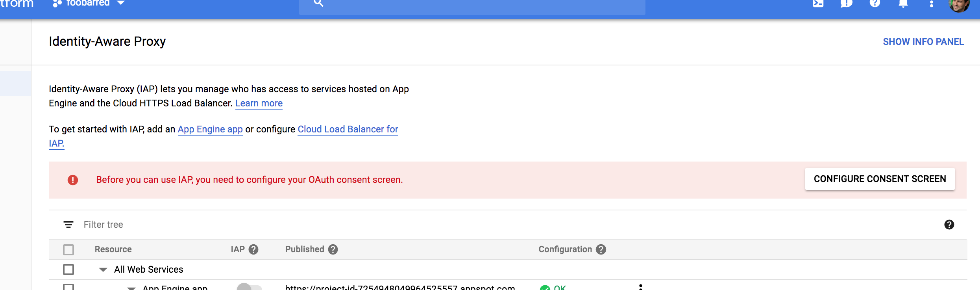Open the Learn more link

click(259, 103)
